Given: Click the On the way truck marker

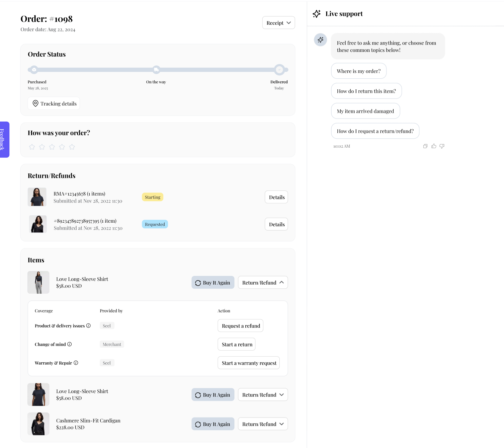Looking at the screenshot, I should (x=156, y=70).
